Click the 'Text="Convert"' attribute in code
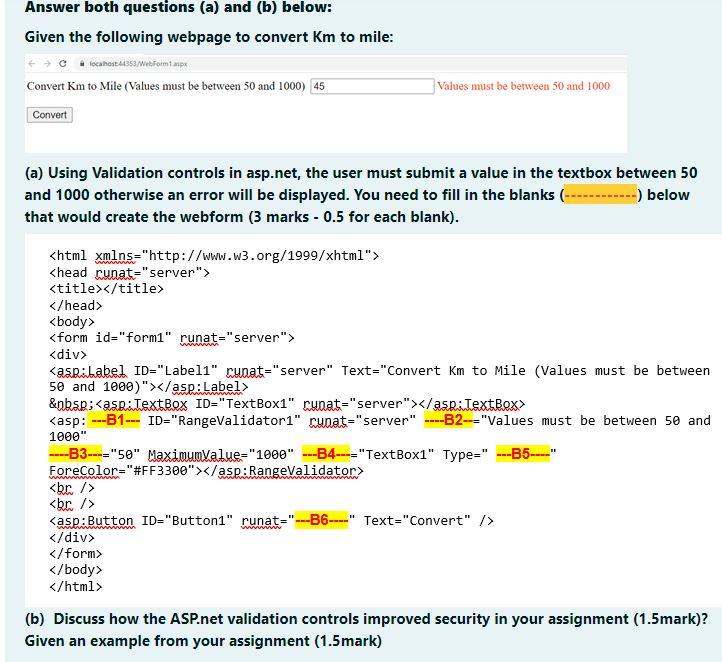 [x=417, y=521]
